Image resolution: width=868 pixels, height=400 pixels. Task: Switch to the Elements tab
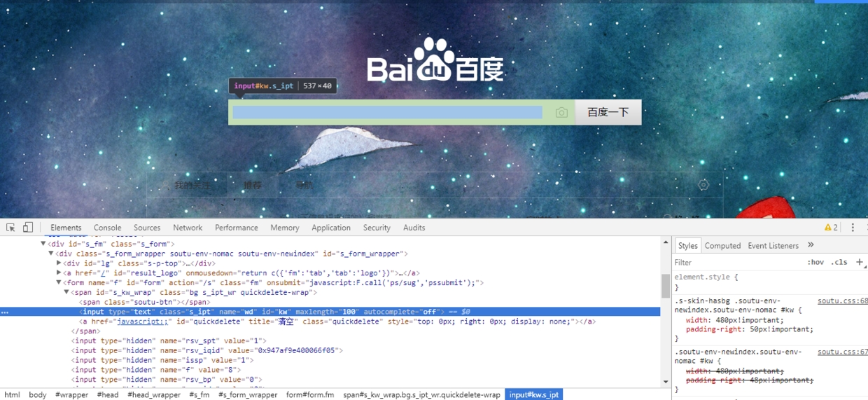(x=66, y=228)
